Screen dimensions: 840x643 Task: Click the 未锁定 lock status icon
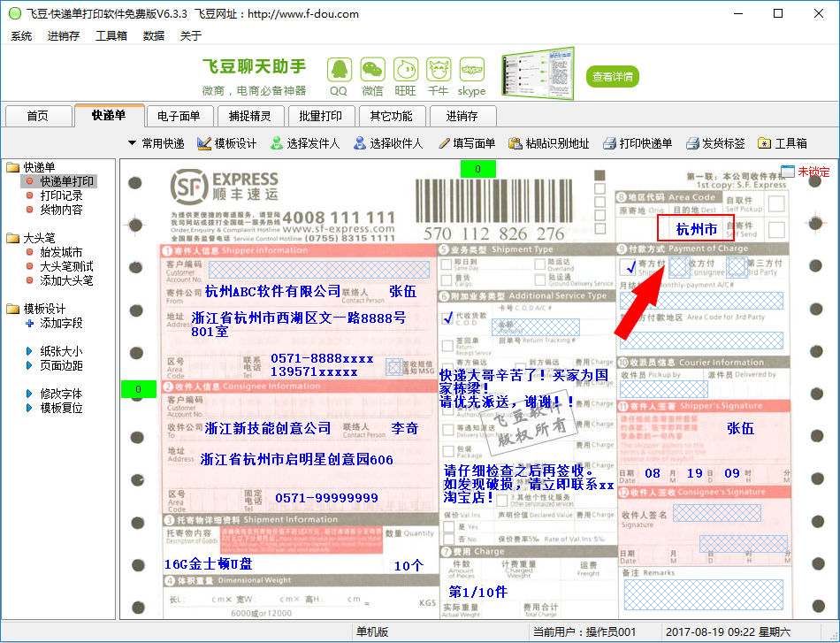click(788, 172)
